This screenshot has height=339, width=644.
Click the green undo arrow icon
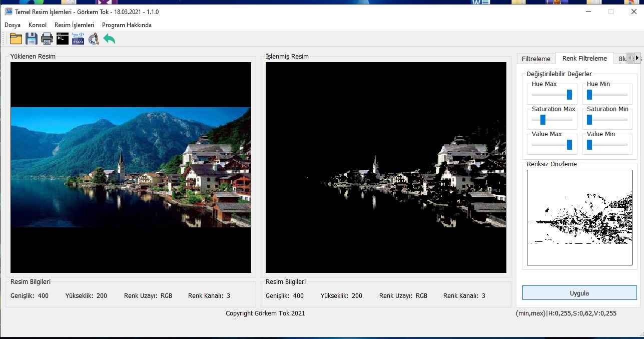pos(109,39)
